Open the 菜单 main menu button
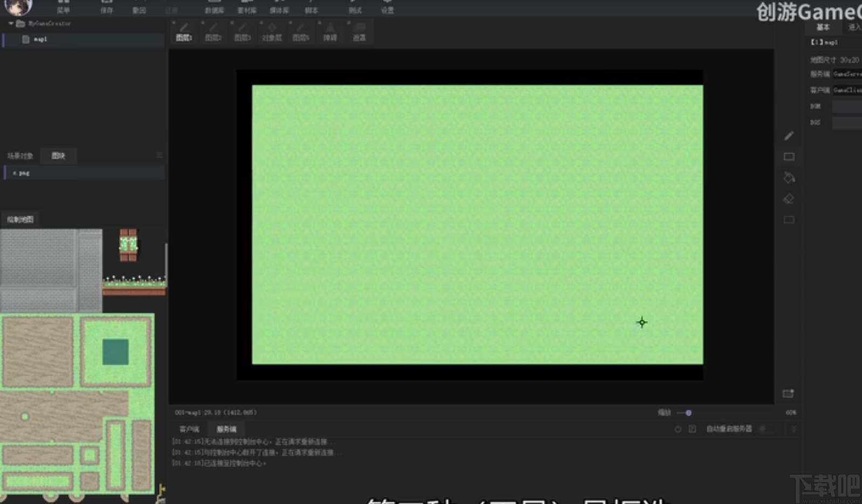 (63, 6)
